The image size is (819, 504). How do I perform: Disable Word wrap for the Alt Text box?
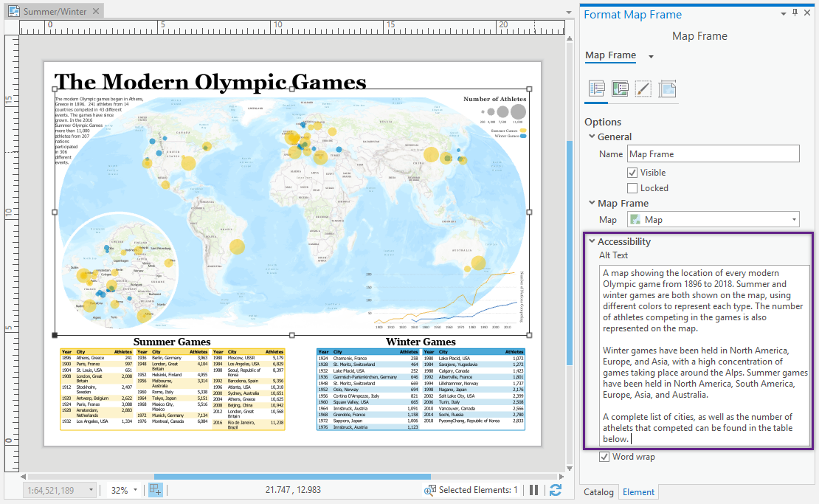[x=605, y=456]
